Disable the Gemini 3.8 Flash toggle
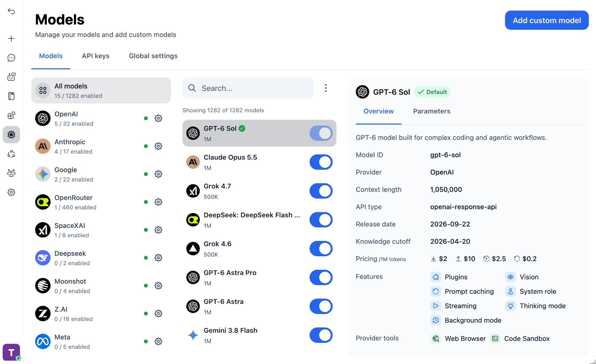Image resolution: width=596 pixels, height=364 pixels. tap(321, 335)
